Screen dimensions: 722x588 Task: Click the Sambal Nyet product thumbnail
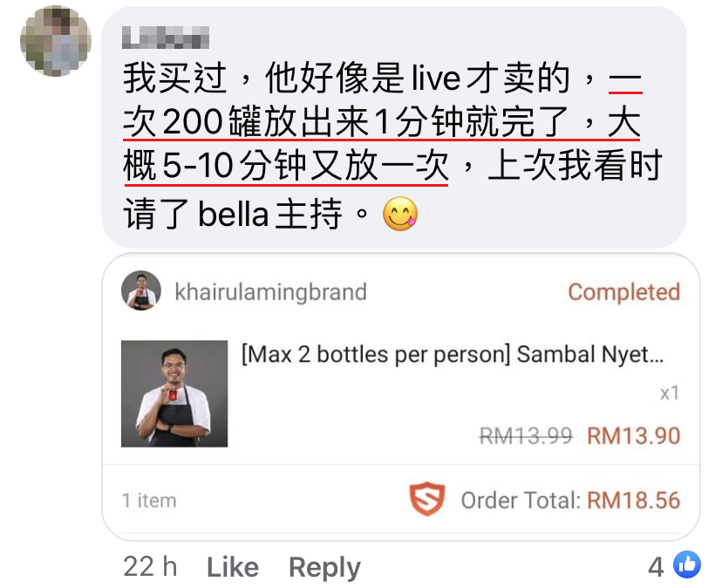click(174, 393)
